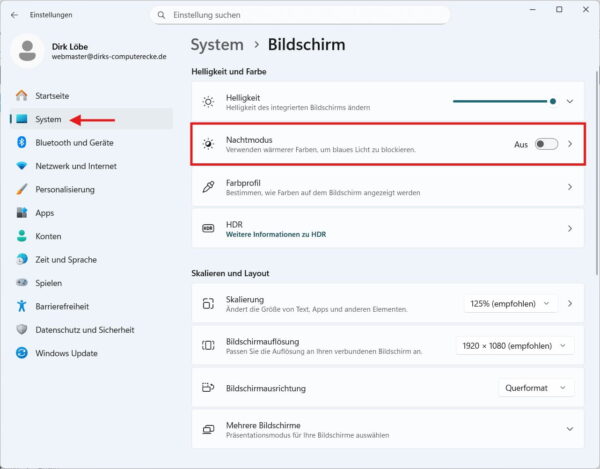
Task: Click the Startseite home icon
Action: pos(21,96)
